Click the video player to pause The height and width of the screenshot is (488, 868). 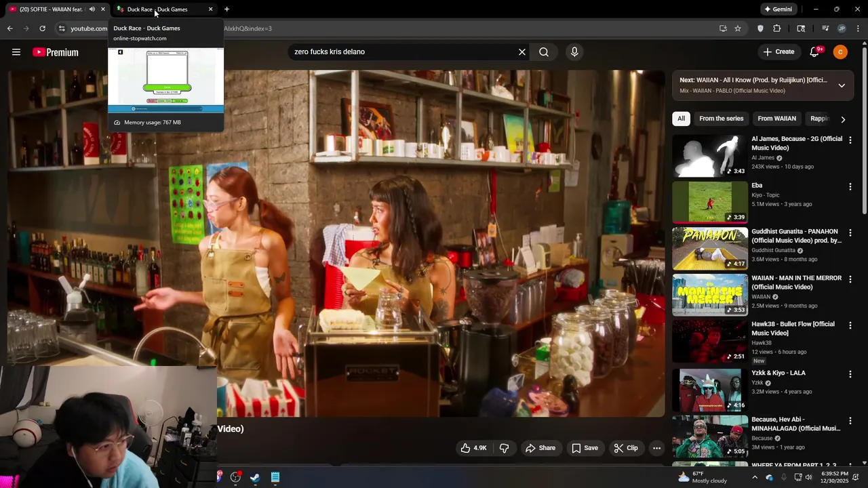(336, 243)
